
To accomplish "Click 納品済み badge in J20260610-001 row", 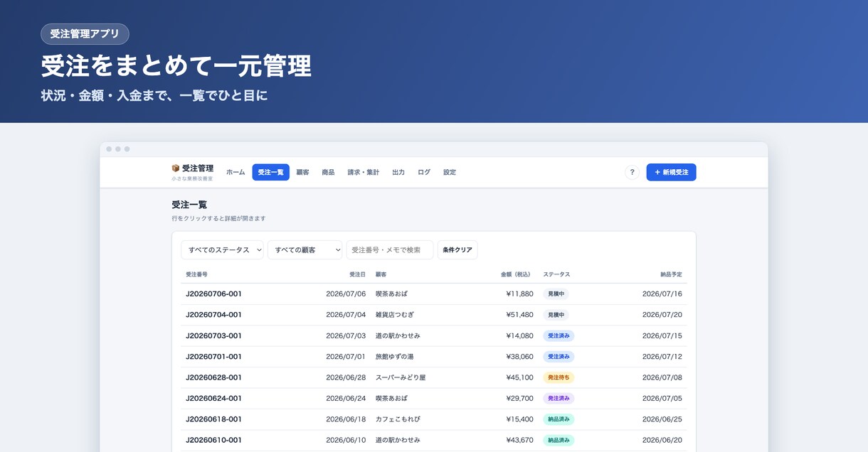I will point(559,440).
